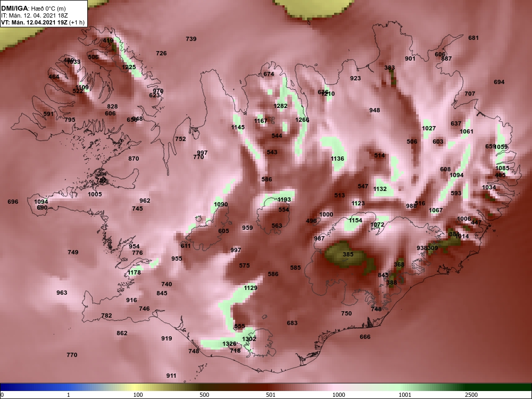
Task: Click the map value 514
Action: click(380, 156)
